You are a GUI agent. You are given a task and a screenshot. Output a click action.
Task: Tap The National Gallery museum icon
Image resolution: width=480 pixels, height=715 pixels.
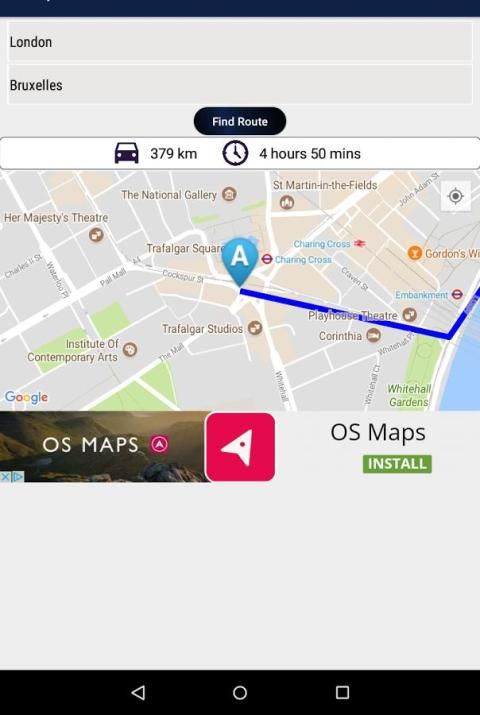tap(229, 194)
